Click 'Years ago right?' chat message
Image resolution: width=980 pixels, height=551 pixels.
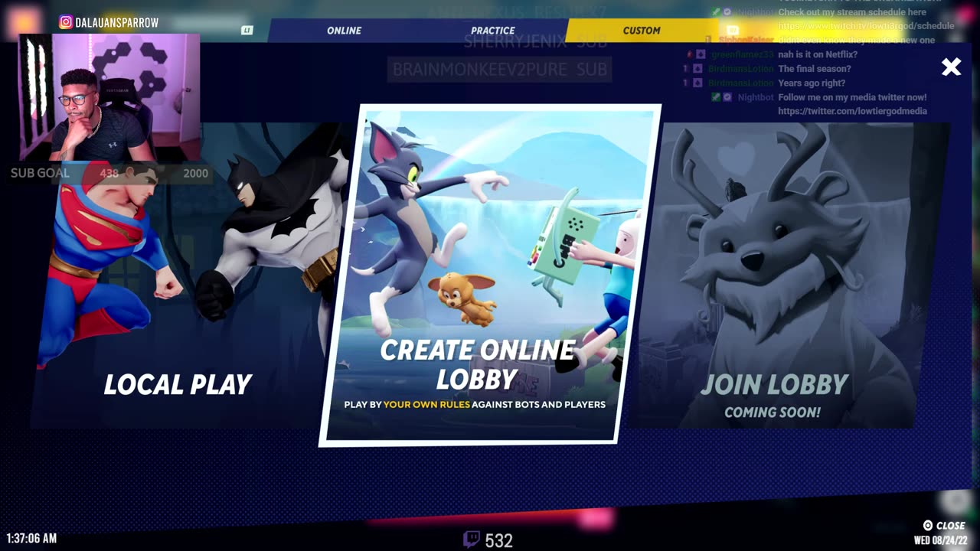click(x=812, y=83)
